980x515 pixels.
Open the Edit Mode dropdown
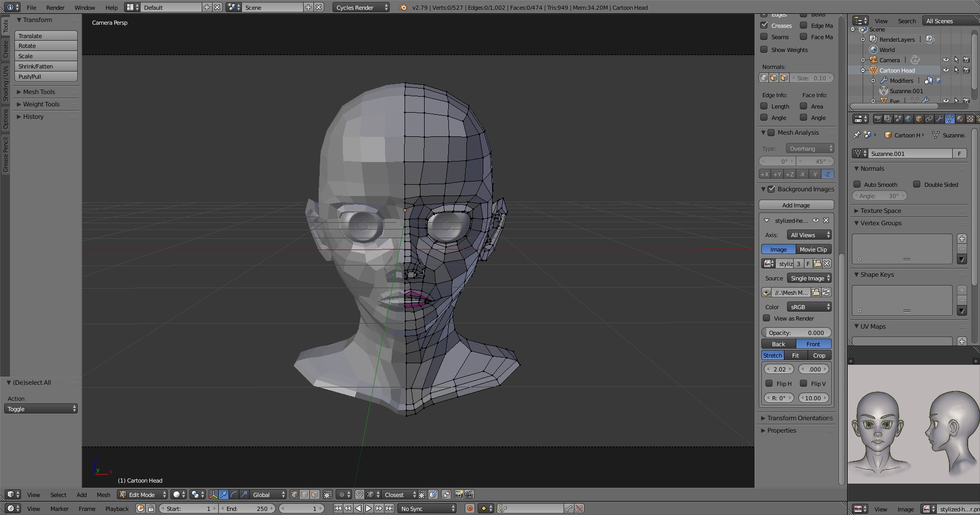[143, 494]
